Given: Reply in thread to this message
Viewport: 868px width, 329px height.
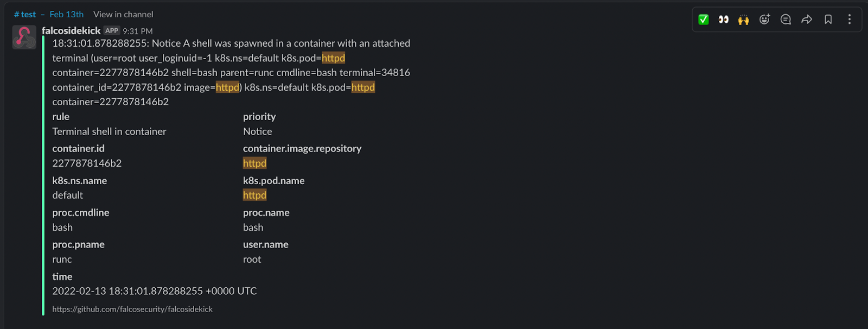Looking at the screenshot, I should pyautogui.click(x=786, y=20).
